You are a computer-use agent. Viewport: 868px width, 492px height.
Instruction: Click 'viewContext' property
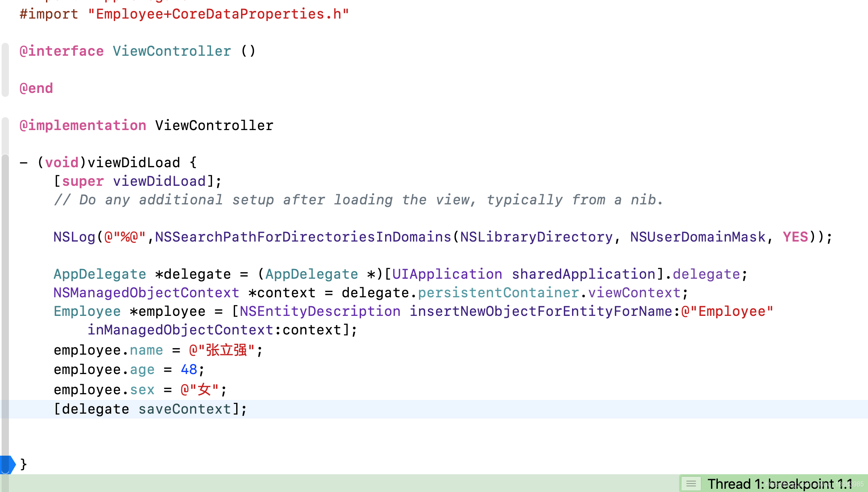click(634, 293)
